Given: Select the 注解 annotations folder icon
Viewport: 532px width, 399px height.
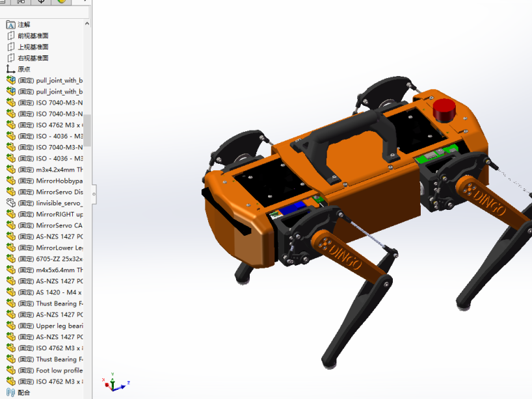Looking at the screenshot, I should (x=10, y=25).
